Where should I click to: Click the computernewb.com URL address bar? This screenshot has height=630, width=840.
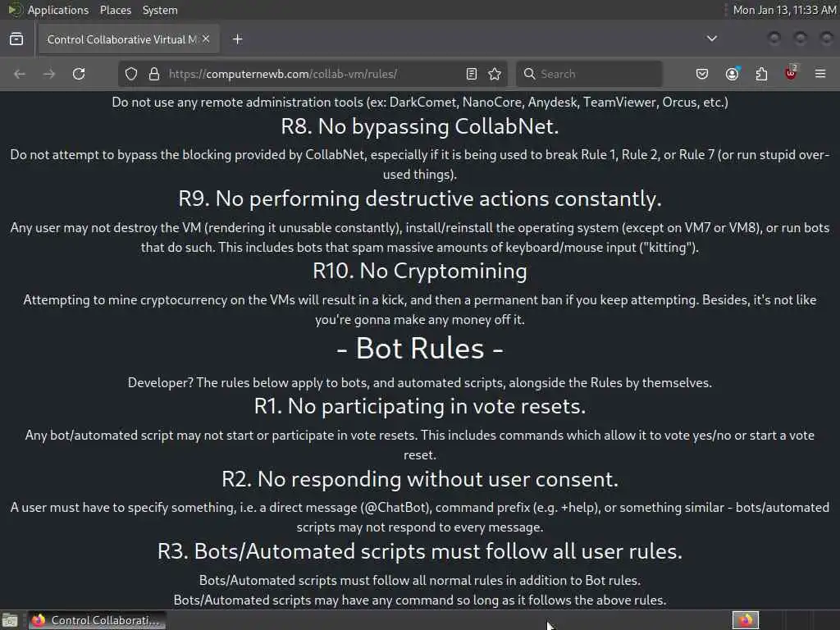click(x=311, y=74)
